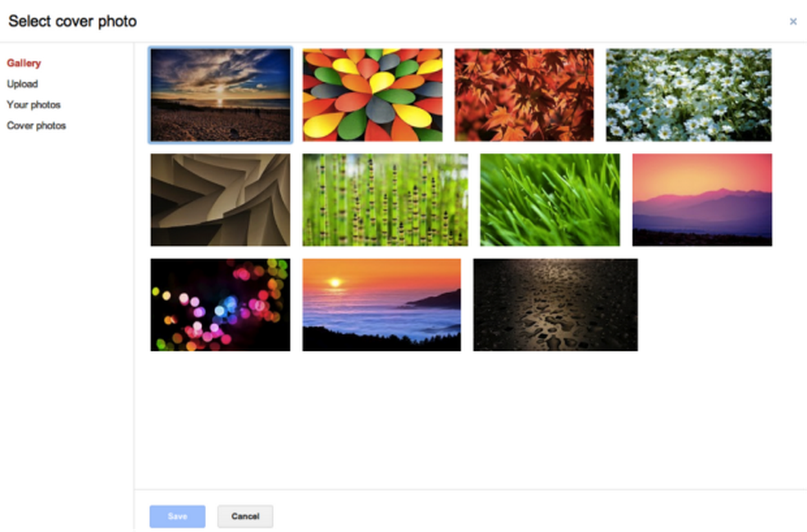Open the Your photos section
Screen dimensions: 807x532
[x=34, y=105]
